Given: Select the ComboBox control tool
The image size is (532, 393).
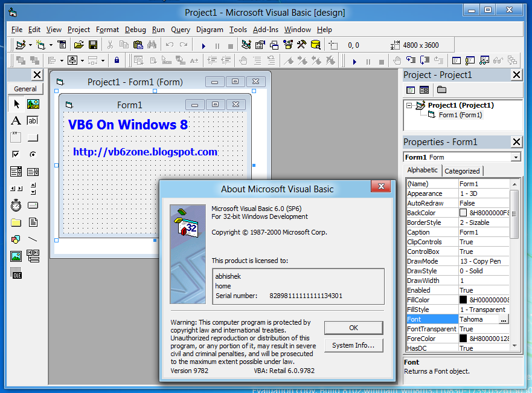Looking at the screenshot, I should tap(16, 172).
